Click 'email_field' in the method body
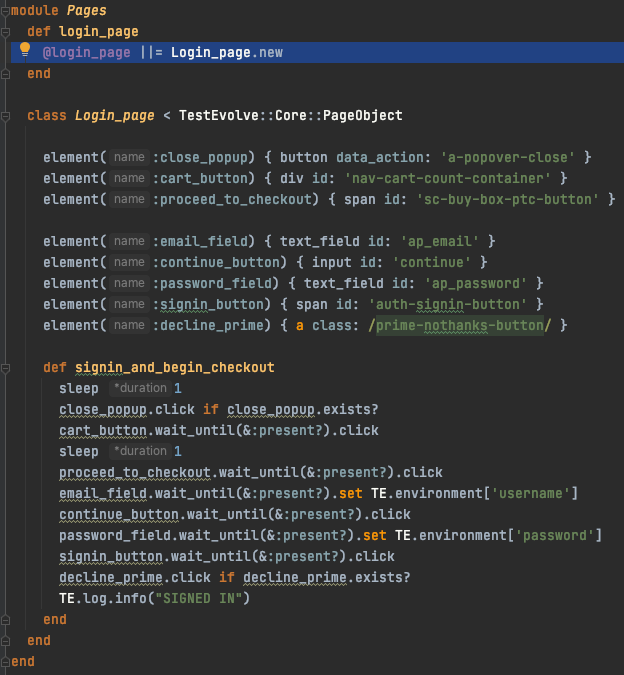The height and width of the screenshot is (675, 624). pyautogui.click(x=103, y=493)
